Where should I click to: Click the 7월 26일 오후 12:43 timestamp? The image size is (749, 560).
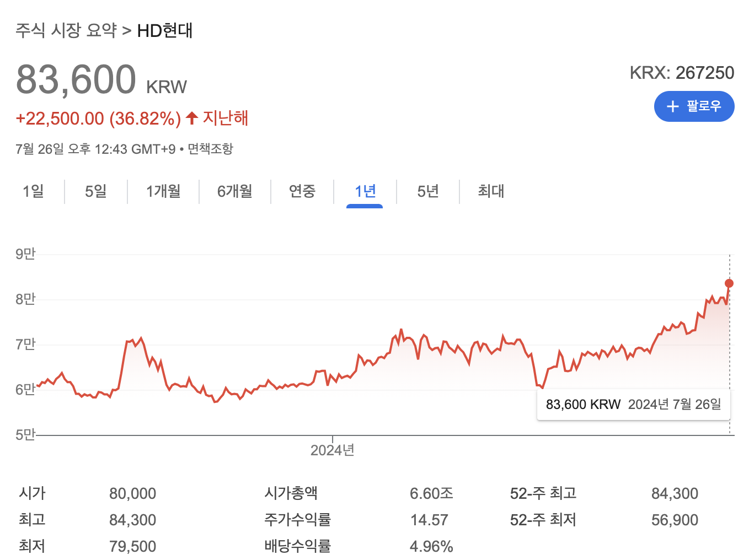95,149
